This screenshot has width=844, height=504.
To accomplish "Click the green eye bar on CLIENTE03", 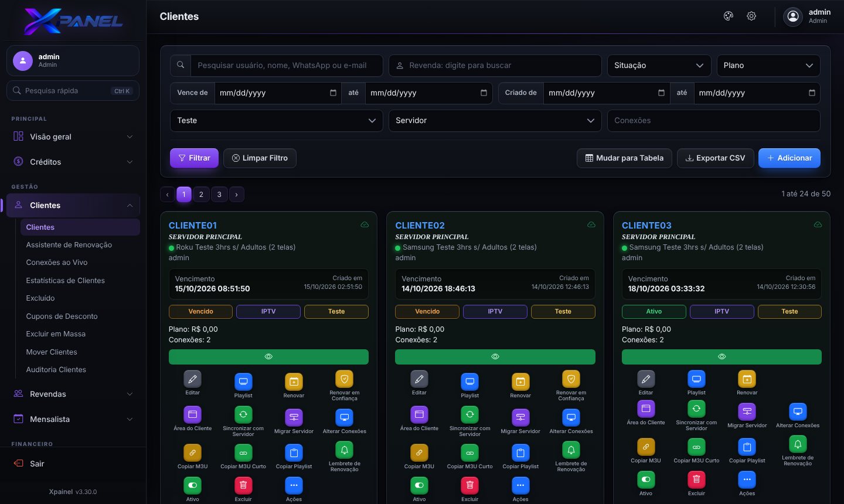I will 722,357.
